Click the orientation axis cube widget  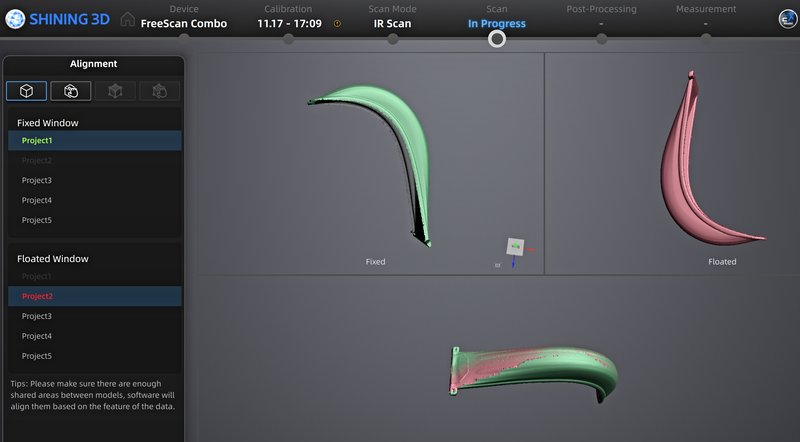tap(515, 247)
